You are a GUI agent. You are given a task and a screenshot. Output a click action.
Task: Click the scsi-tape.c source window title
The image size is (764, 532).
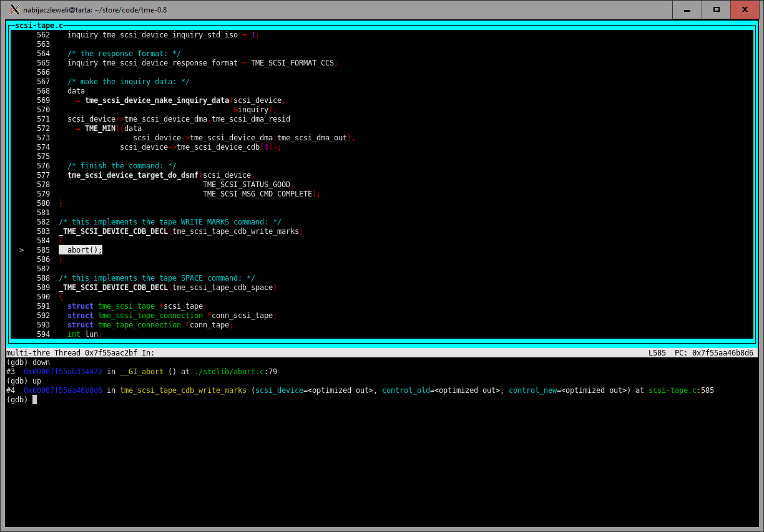39,26
